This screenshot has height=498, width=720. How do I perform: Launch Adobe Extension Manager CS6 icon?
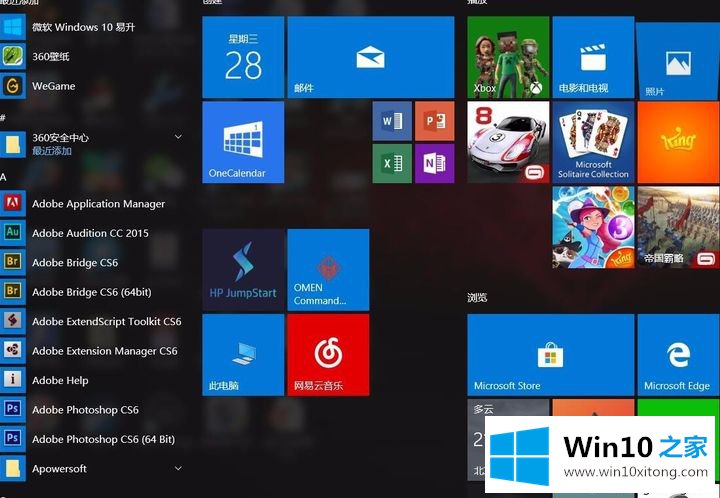[12, 351]
